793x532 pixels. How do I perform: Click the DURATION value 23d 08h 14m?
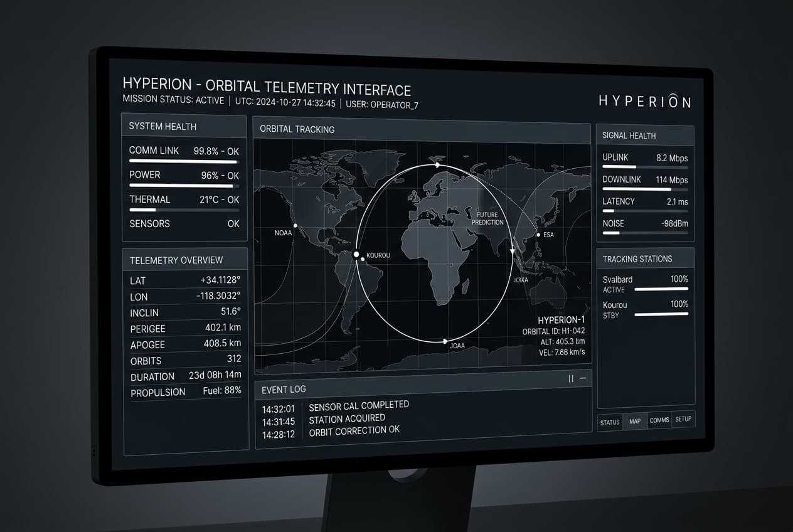coord(215,375)
